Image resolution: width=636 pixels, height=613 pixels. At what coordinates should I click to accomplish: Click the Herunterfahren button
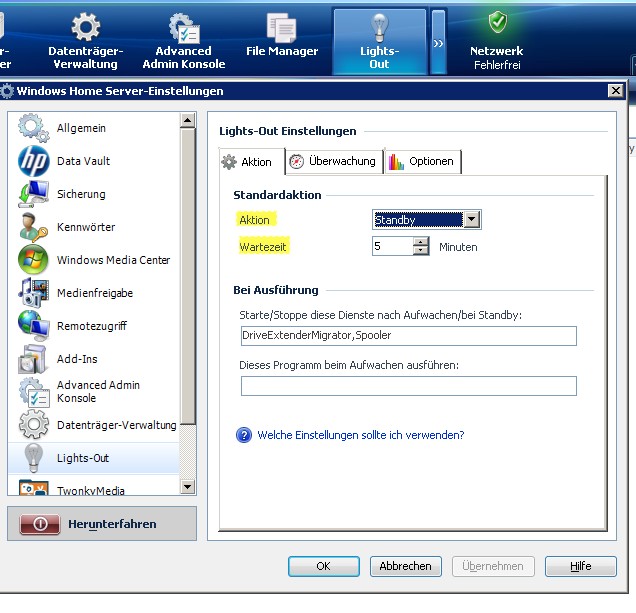102,523
